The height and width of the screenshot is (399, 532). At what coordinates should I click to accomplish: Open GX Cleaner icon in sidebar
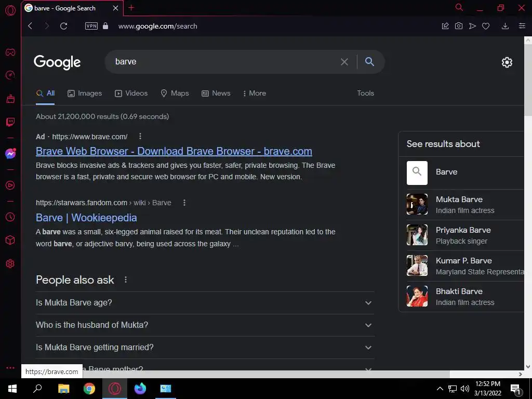coord(10,98)
